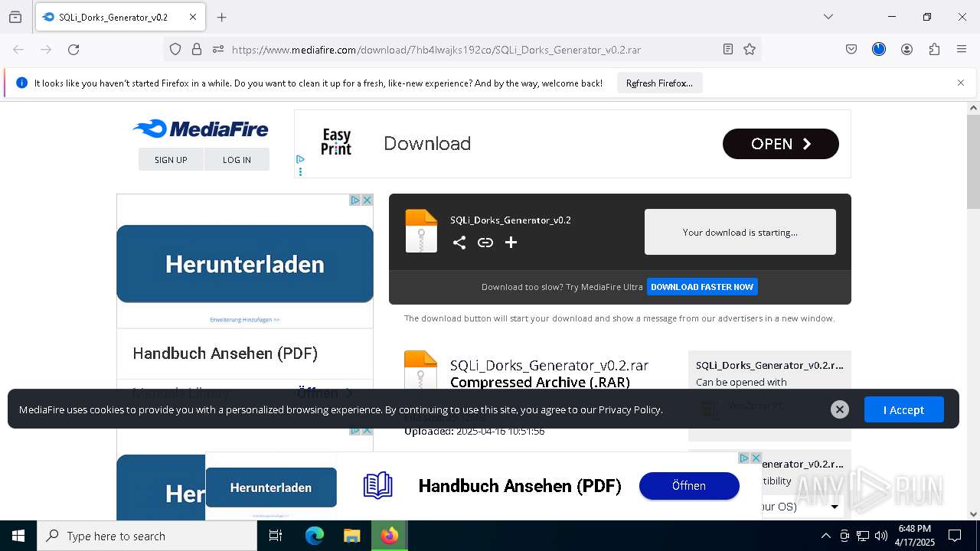Open Microsoft Edge from the taskbar
Viewport: 980px width, 551px height.
[x=315, y=536]
